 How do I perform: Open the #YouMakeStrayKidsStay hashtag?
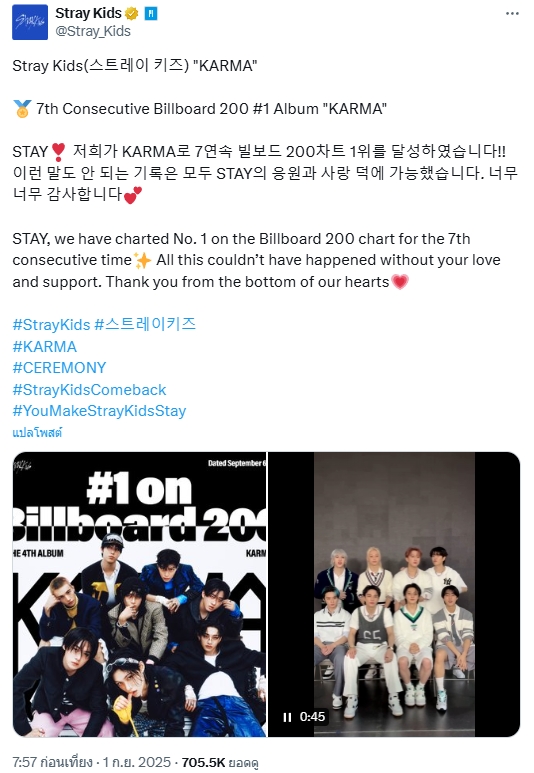(x=99, y=411)
